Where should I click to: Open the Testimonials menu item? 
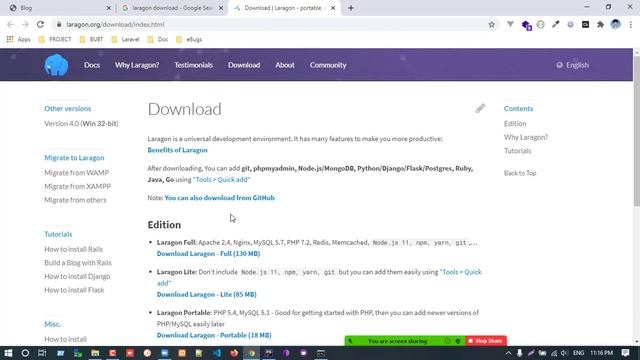coord(193,65)
